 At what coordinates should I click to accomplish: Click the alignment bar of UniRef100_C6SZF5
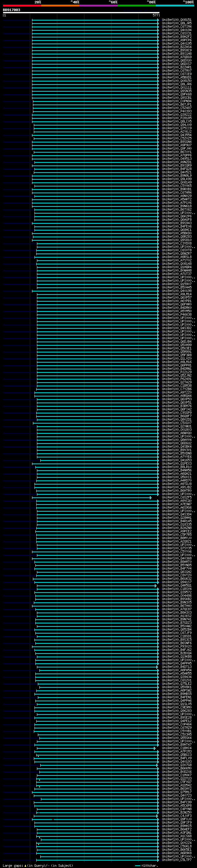[x=92, y=498]
